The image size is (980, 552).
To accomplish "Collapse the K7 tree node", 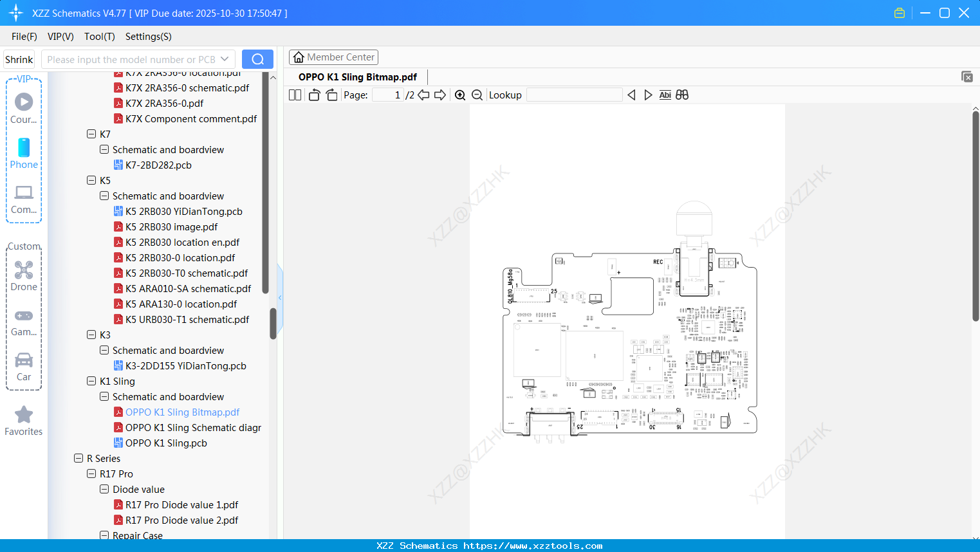I will 91,134.
